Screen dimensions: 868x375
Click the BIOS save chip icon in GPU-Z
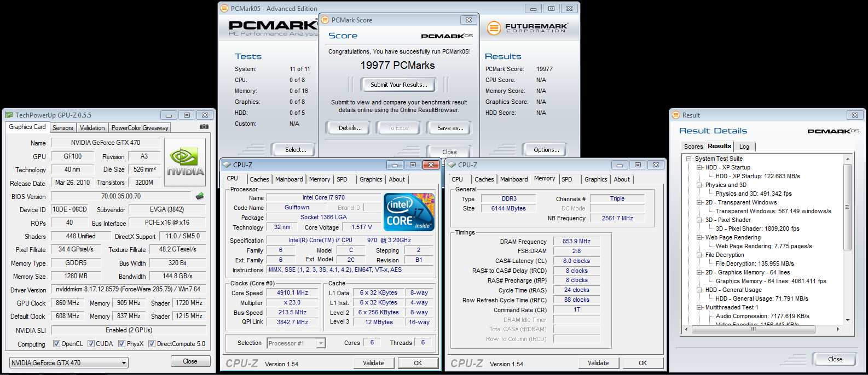pos(200,196)
